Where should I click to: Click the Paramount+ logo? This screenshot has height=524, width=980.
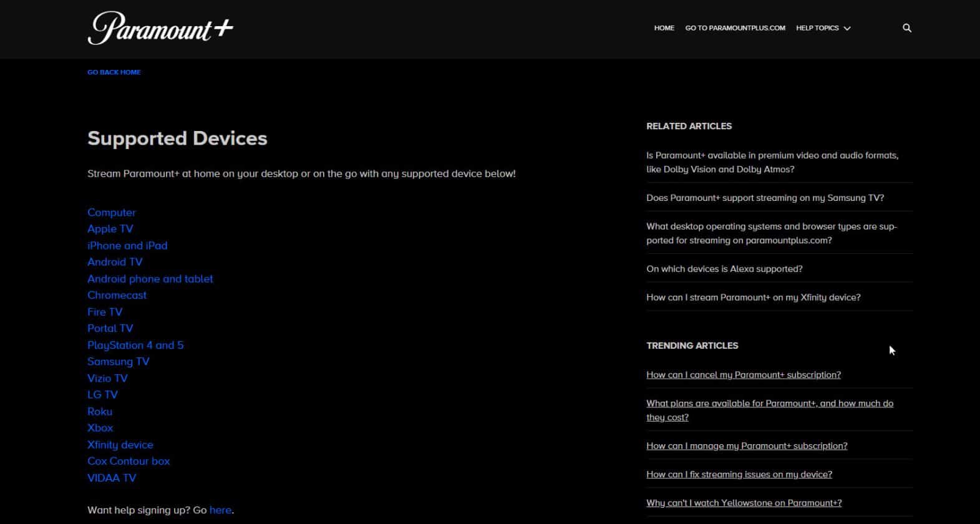pos(160,29)
